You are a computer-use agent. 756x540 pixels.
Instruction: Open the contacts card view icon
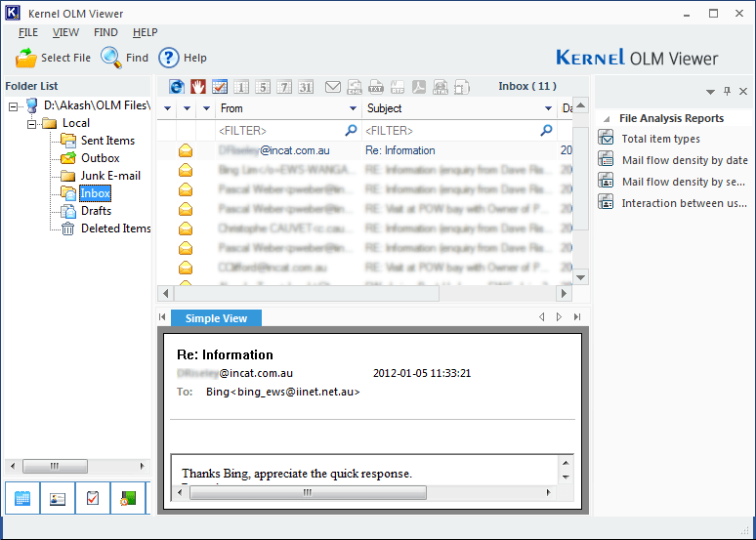point(58,498)
